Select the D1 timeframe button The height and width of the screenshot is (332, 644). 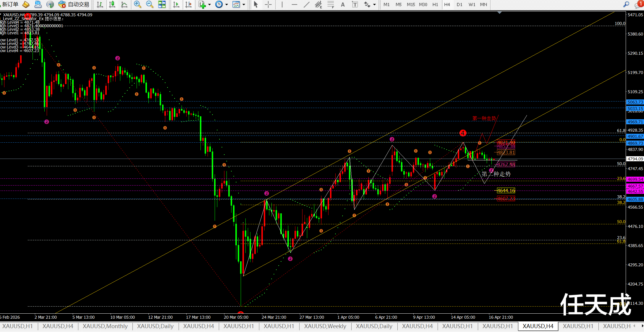[459, 4]
